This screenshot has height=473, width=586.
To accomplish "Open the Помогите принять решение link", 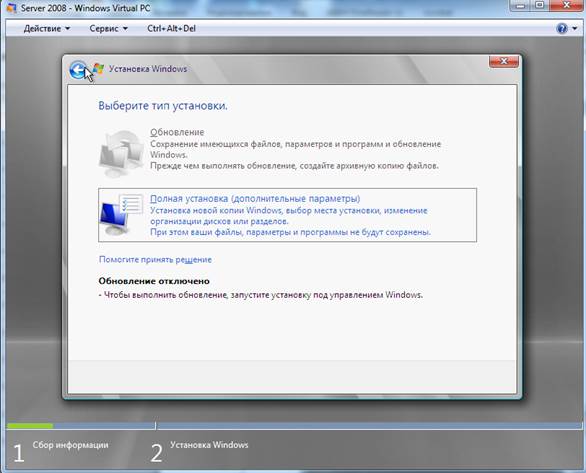I will click(155, 259).
